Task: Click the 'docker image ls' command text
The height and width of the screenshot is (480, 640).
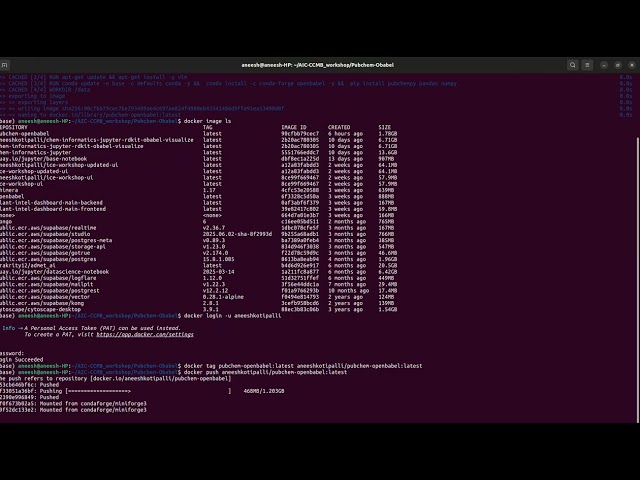Action: (207, 121)
